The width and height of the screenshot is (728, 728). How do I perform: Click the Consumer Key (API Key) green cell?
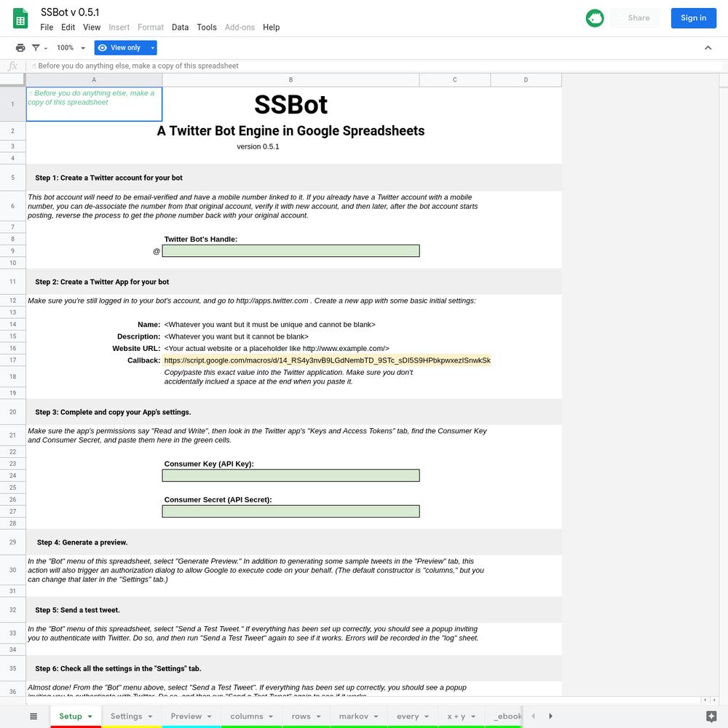tap(290, 476)
